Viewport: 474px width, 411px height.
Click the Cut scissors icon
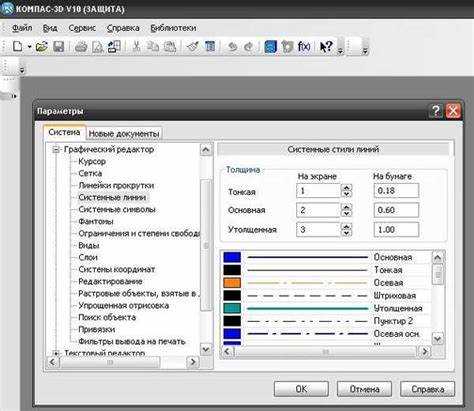click(136, 46)
